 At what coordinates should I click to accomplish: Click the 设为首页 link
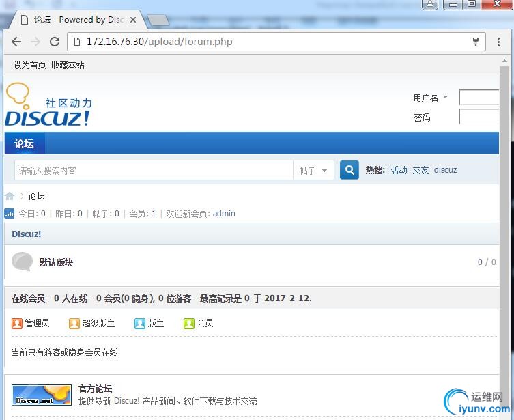[29, 65]
